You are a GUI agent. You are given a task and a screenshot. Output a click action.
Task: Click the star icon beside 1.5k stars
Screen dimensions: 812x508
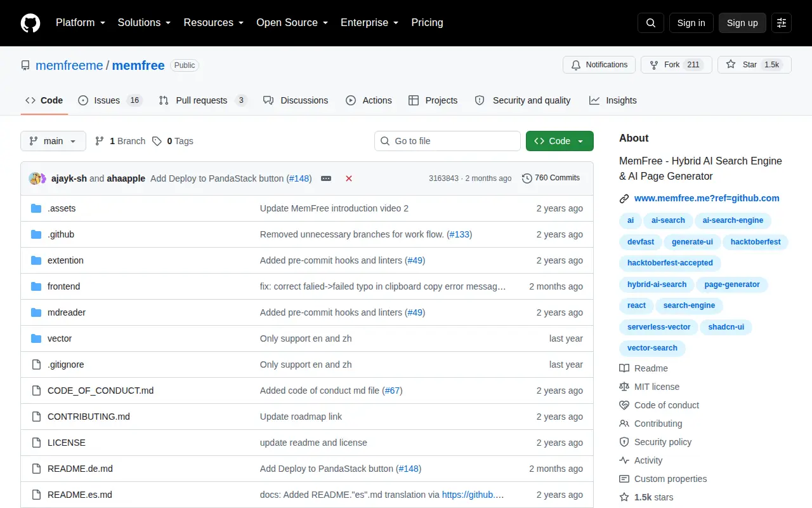click(x=624, y=497)
